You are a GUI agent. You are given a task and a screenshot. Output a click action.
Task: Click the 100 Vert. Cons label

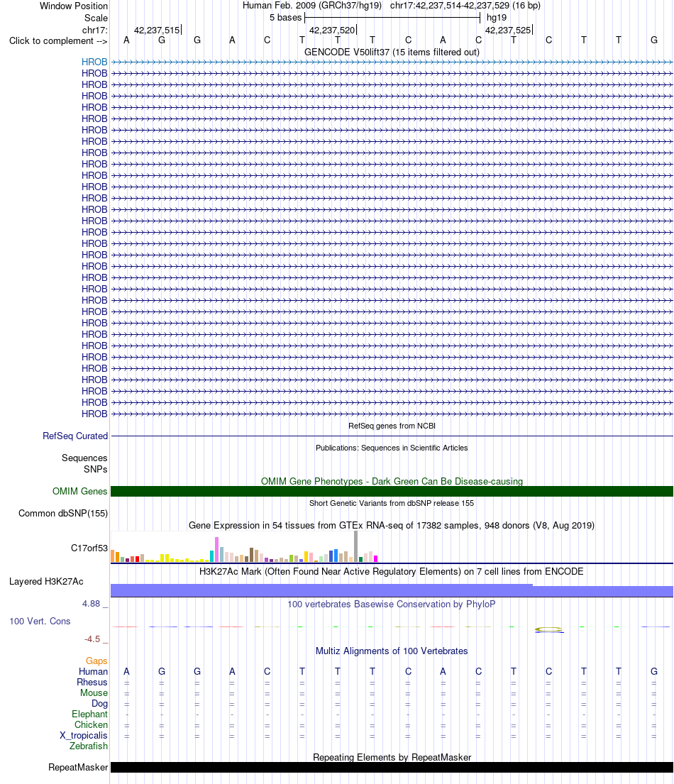tap(40, 621)
